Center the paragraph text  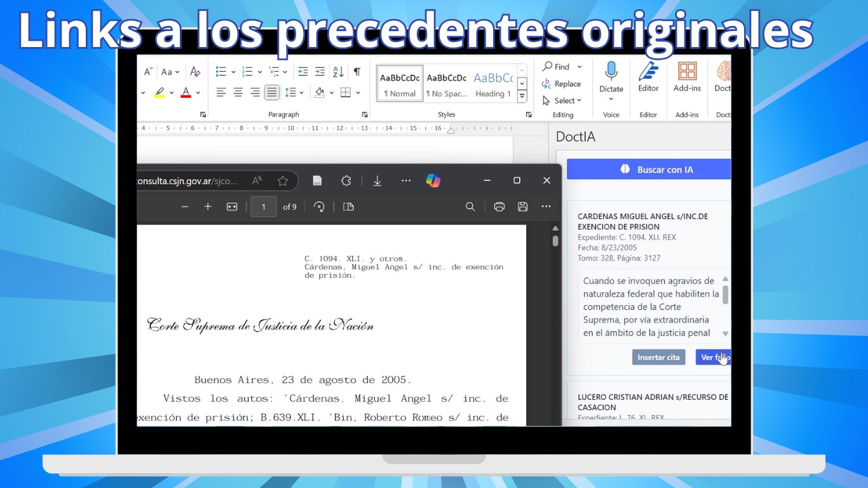[x=238, y=93]
